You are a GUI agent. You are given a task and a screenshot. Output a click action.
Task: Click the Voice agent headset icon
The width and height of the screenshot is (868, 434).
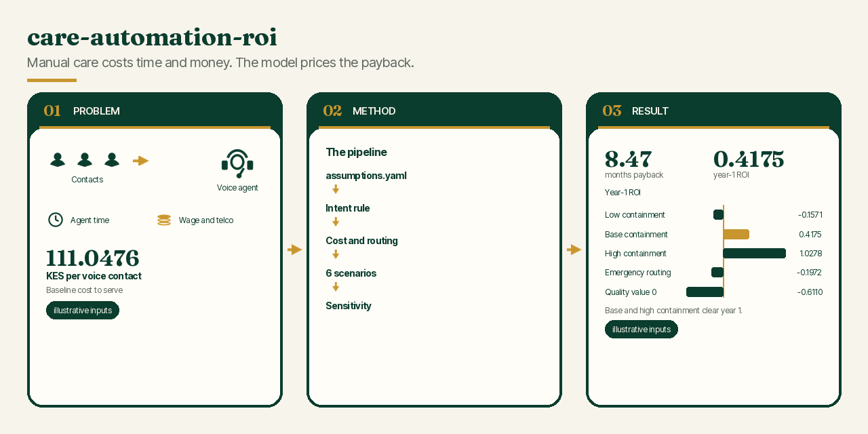[x=237, y=163]
